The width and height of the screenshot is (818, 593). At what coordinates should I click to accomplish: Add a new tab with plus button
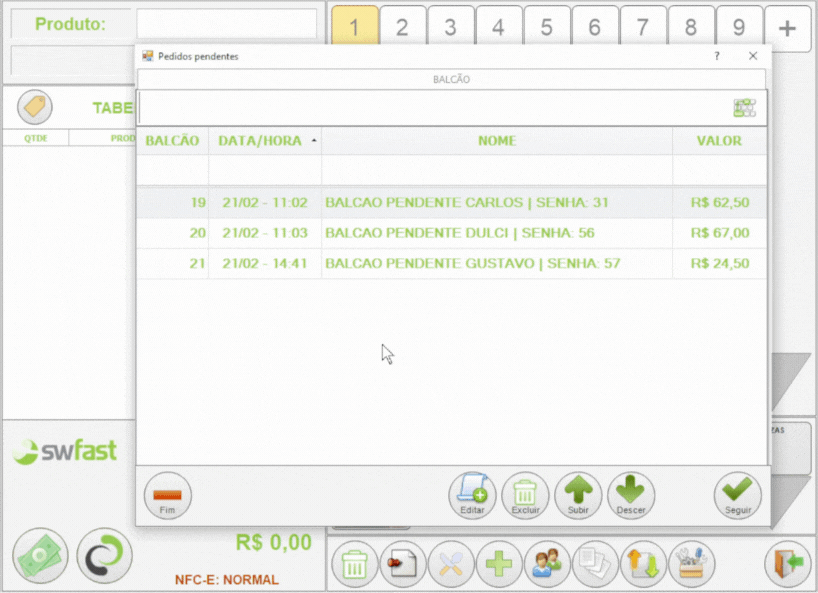click(x=787, y=29)
